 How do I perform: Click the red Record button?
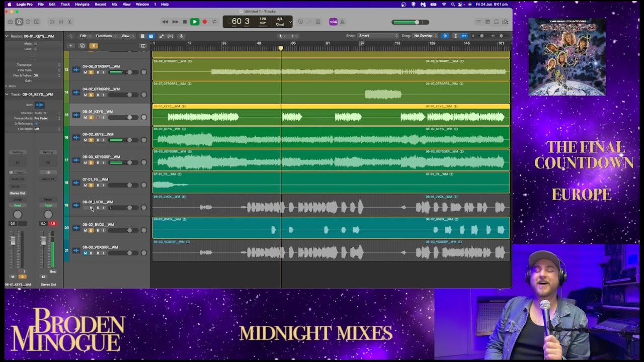[204, 22]
